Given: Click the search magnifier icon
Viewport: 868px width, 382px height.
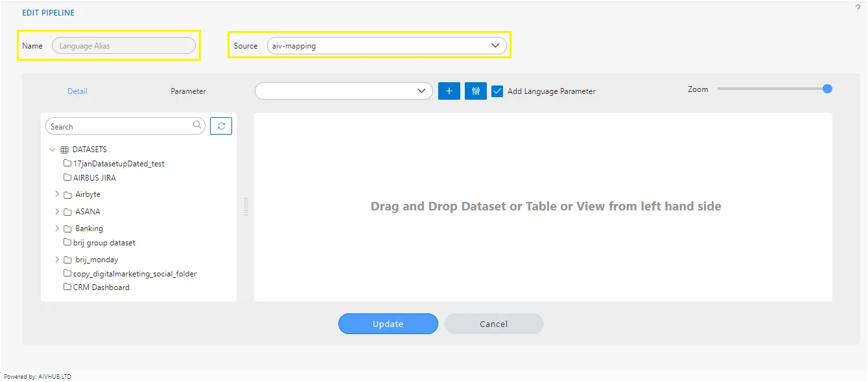Looking at the screenshot, I should 198,125.
